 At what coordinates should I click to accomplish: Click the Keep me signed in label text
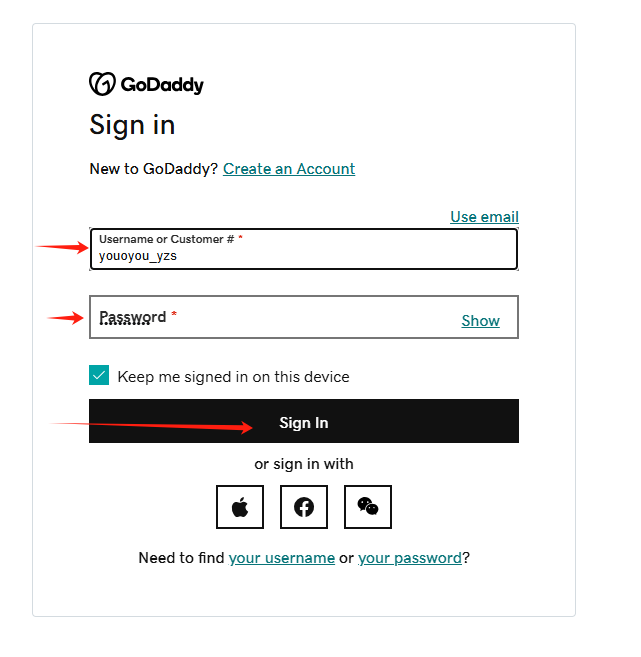[x=233, y=377]
